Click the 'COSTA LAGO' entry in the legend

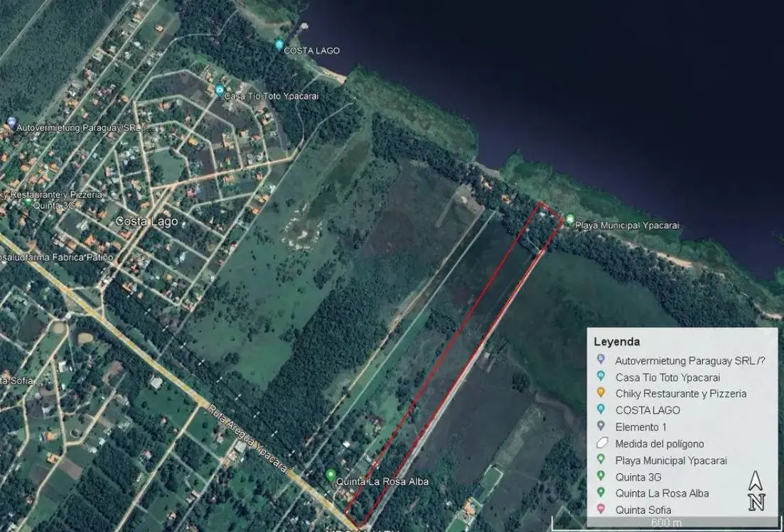648,410
